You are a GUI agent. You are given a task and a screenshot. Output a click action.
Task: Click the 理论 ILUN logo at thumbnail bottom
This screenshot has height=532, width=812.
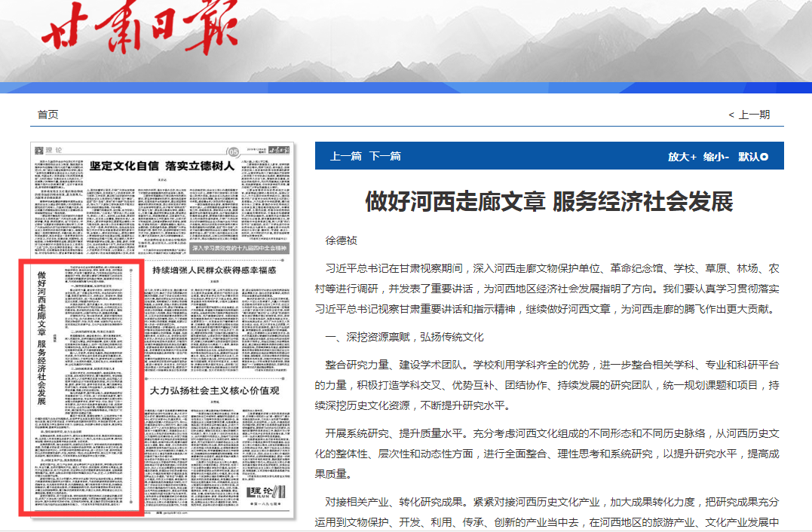pos(266,493)
